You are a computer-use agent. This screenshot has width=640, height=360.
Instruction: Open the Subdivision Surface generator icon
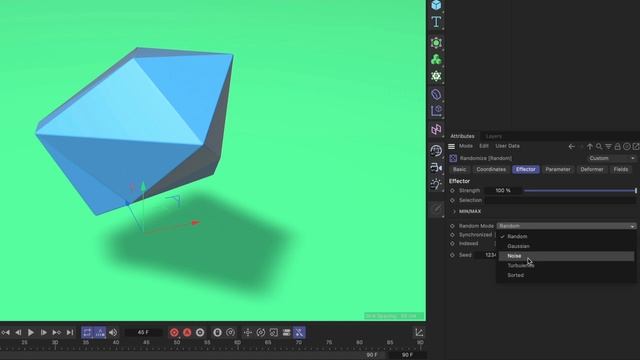tap(436, 43)
